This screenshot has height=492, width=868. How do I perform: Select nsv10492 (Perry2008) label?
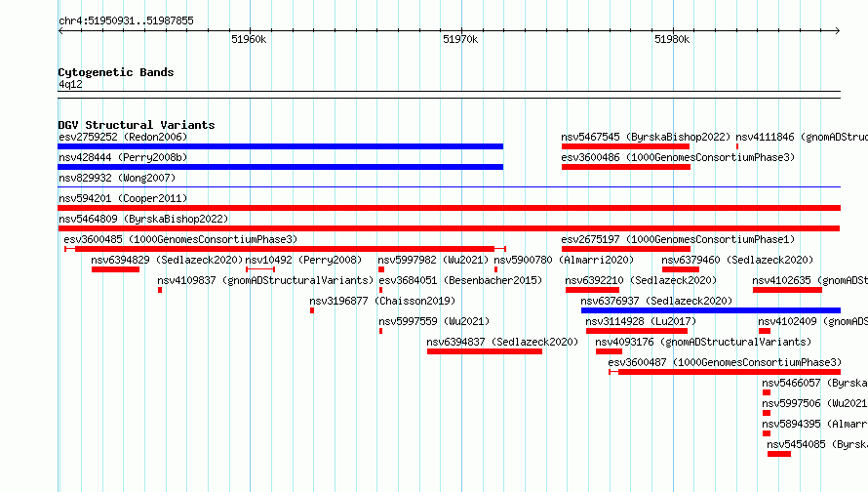(x=303, y=260)
